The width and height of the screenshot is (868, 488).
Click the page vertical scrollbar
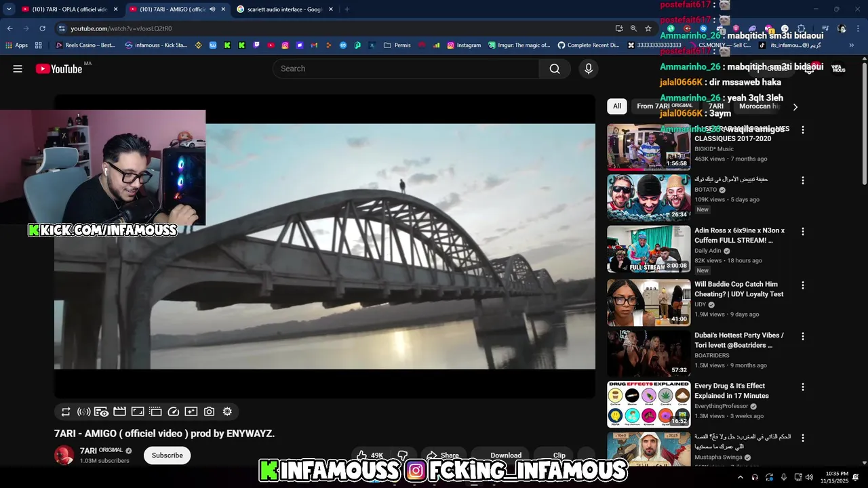pyautogui.click(x=864, y=122)
